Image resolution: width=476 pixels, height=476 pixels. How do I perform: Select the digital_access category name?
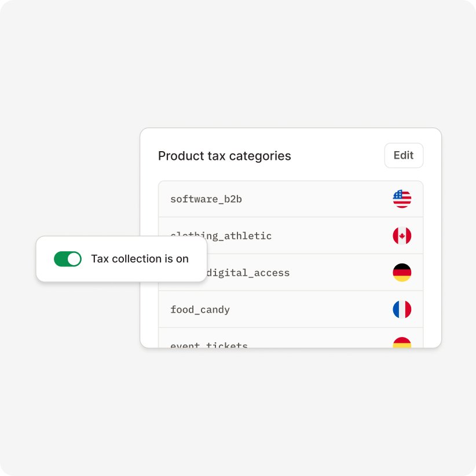point(252,273)
